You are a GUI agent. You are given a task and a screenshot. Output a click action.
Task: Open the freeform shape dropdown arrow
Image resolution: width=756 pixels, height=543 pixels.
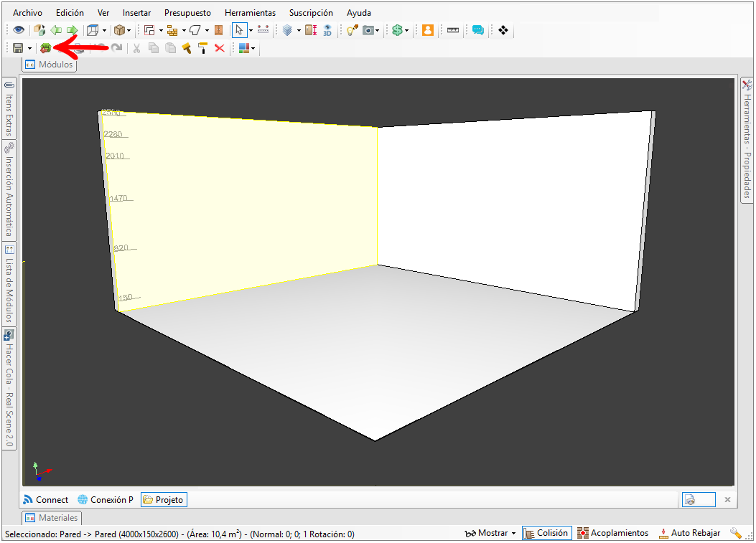click(x=207, y=30)
